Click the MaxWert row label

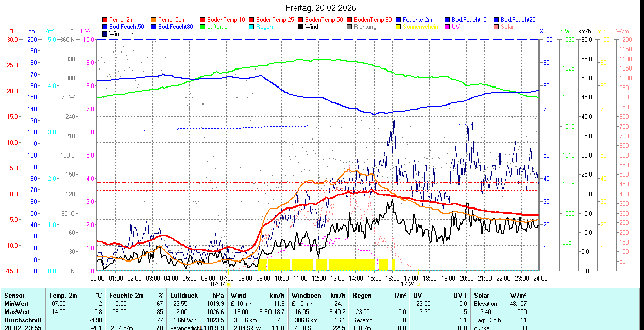click(16, 312)
